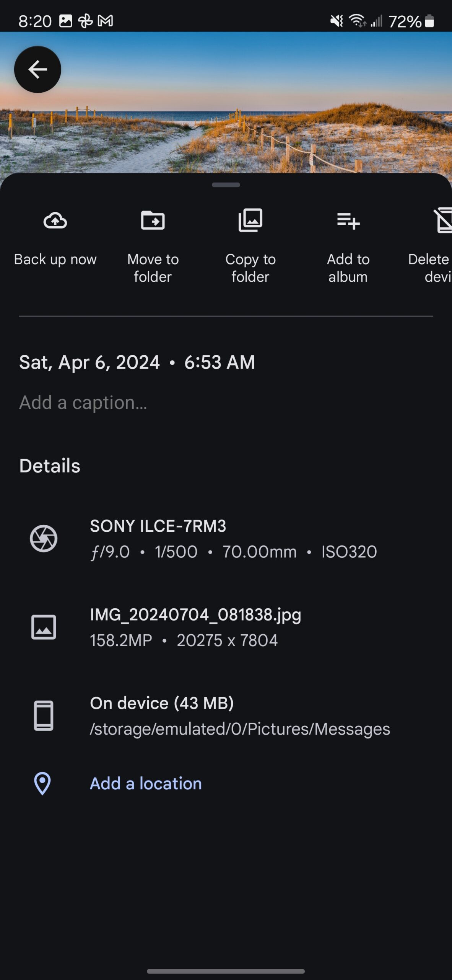The height and width of the screenshot is (980, 452).
Task: Tap the battery indicator in status bar
Action: 429,21
